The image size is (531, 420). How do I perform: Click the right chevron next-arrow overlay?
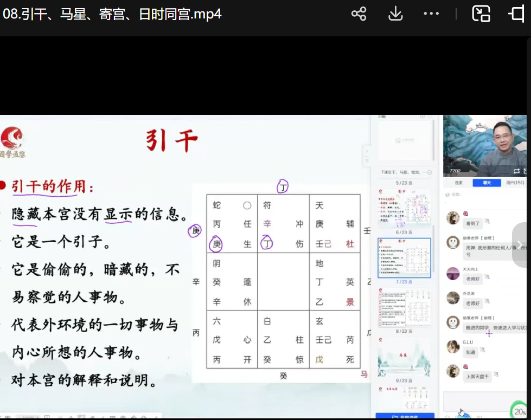point(521,244)
